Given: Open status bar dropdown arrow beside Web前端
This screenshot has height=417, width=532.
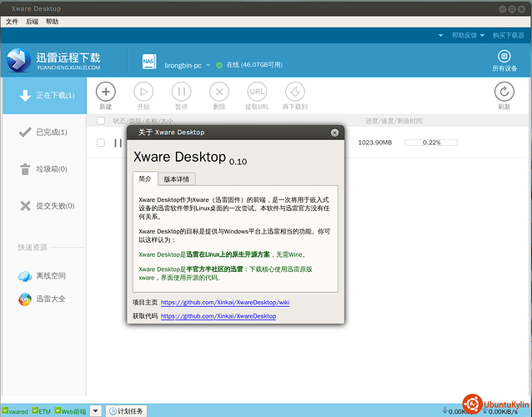Looking at the screenshot, I should tap(96, 411).
